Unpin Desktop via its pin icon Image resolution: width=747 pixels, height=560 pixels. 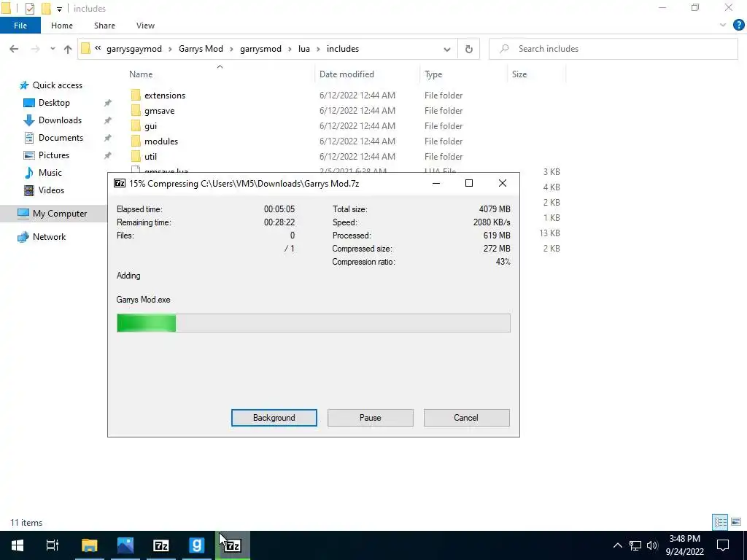(x=108, y=103)
